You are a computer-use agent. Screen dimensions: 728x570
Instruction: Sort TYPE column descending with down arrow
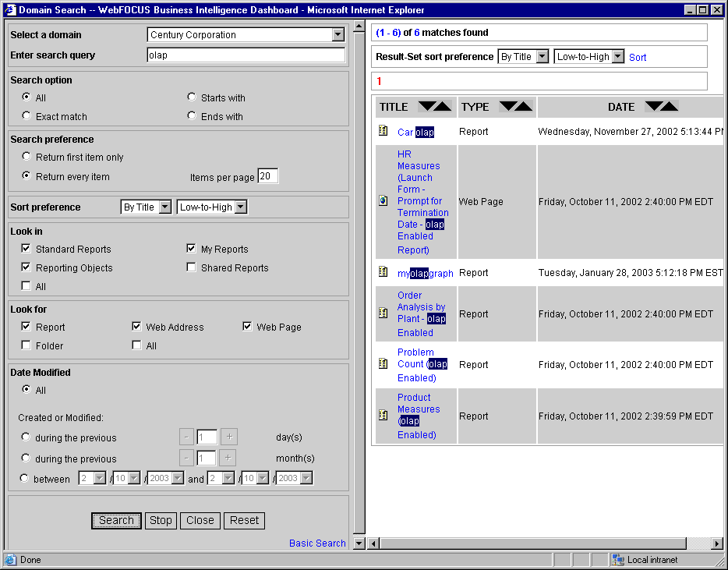(507, 106)
